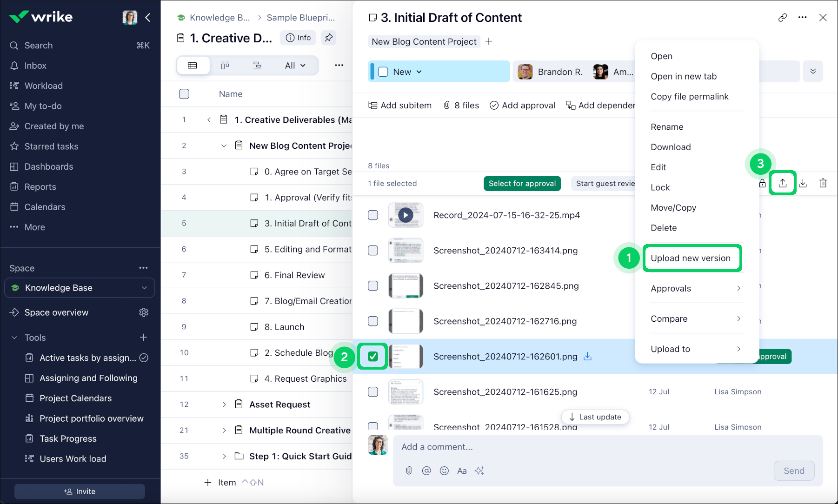The height and width of the screenshot is (504, 838).
Task: Select Rename from context menu
Action: pyautogui.click(x=667, y=127)
